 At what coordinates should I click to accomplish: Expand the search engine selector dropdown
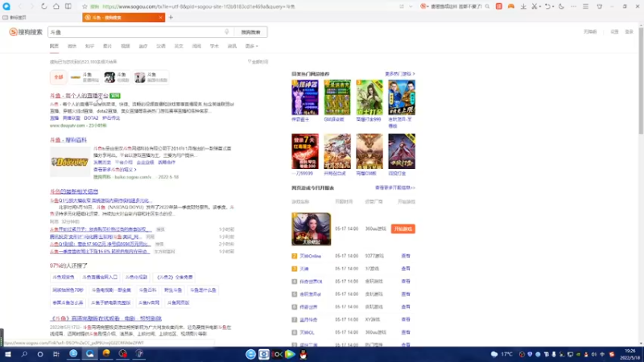[x=428, y=6]
